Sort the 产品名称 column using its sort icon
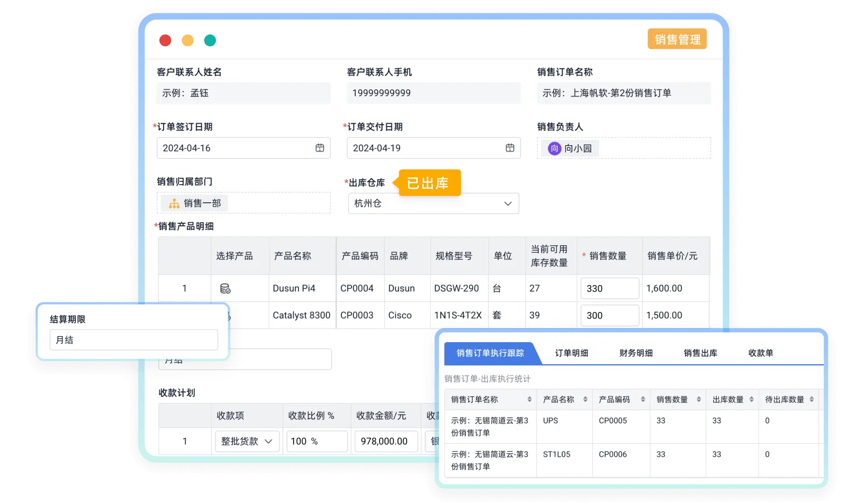Viewport: 862px width, 504px height. [x=584, y=399]
